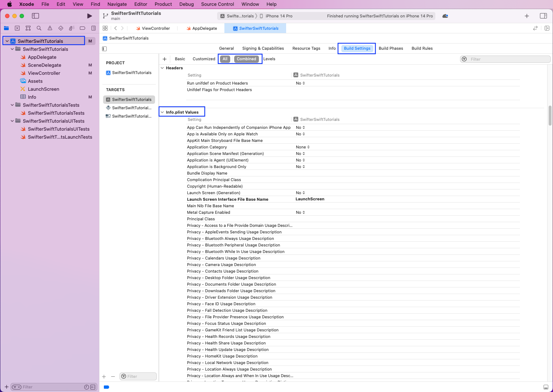Open the debug navigator
The height and width of the screenshot is (392, 553).
pos(72,28)
